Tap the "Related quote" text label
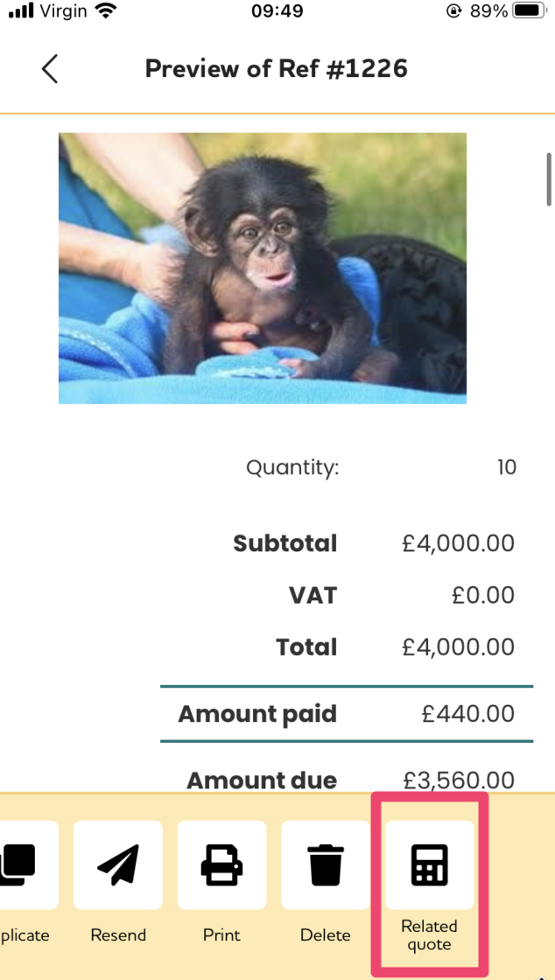This screenshot has height=980, width=555. [x=429, y=935]
